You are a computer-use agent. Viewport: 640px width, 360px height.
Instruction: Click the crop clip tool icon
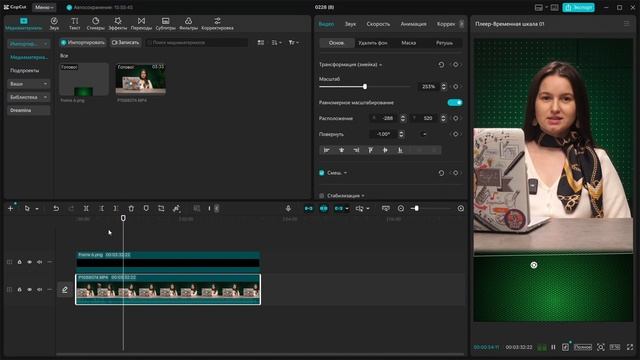click(x=161, y=209)
